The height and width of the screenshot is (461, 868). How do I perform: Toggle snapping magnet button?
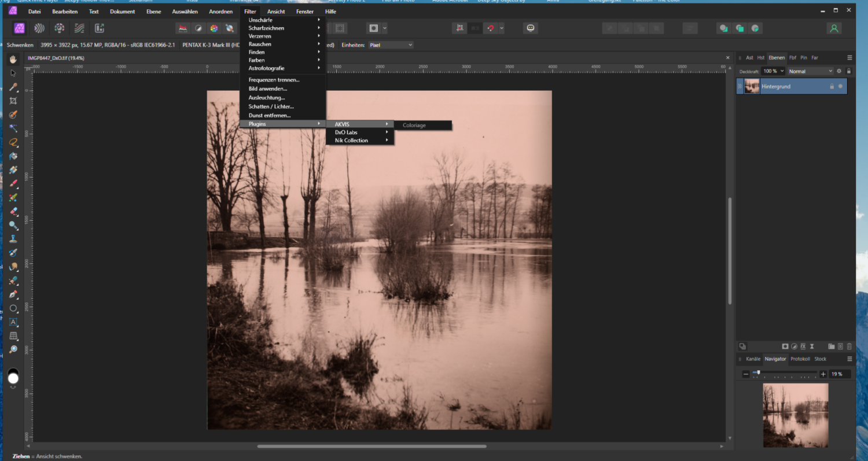click(x=491, y=28)
